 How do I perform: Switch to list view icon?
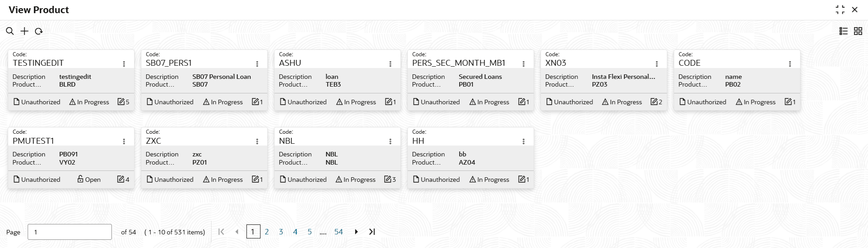click(844, 31)
